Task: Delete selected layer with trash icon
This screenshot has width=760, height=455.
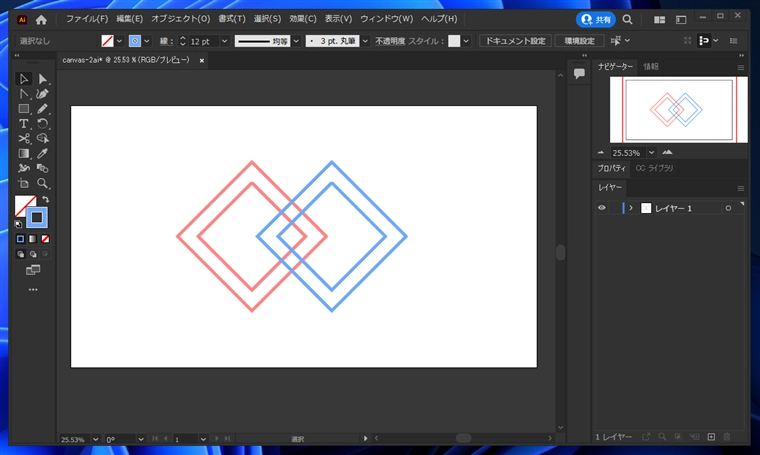Action: (x=727, y=437)
